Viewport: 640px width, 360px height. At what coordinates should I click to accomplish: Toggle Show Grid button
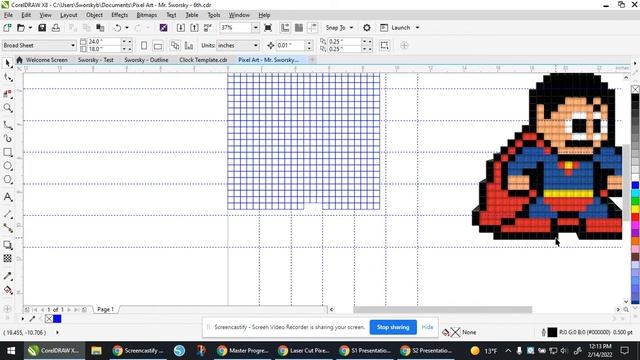point(299,28)
